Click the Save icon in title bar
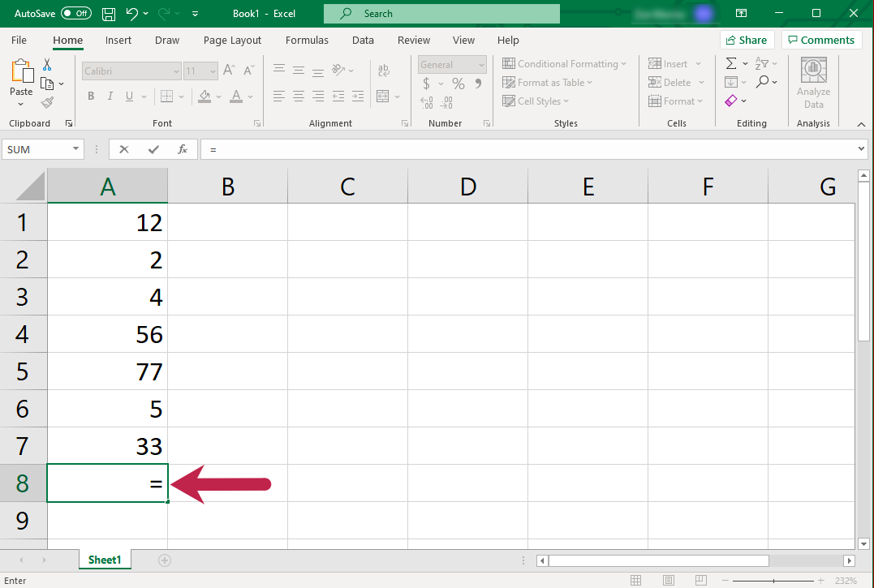The image size is (874, 588). click(109, 13)
